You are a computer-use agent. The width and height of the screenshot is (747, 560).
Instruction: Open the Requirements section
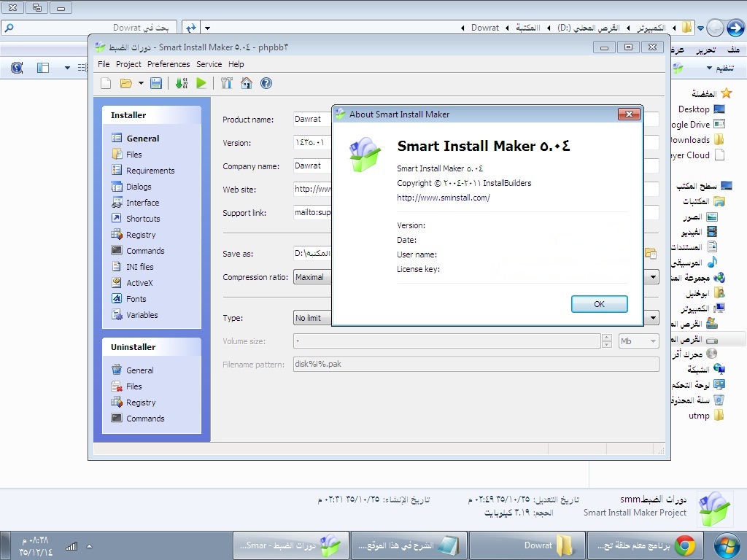[143, 171]
